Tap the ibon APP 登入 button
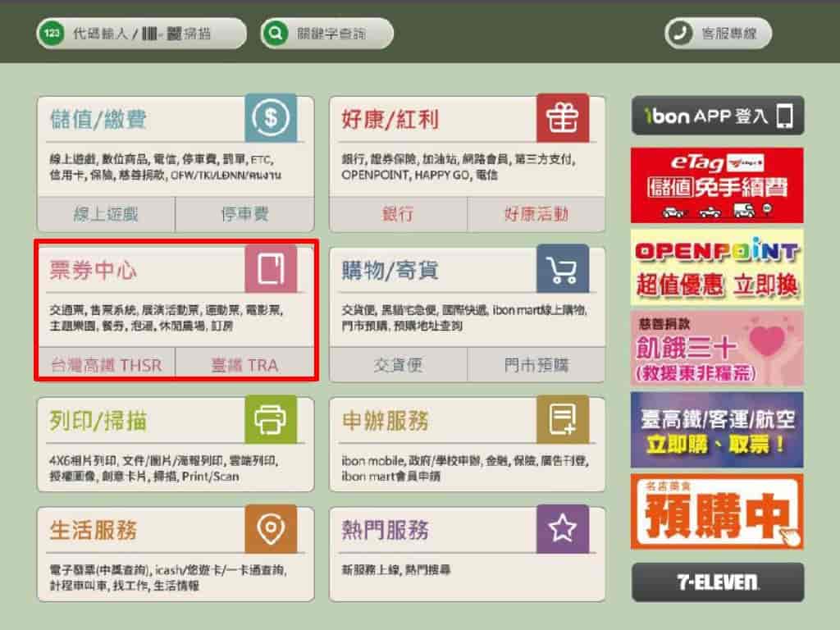Viewport: 840px width, 630px height. pos(718,116)
